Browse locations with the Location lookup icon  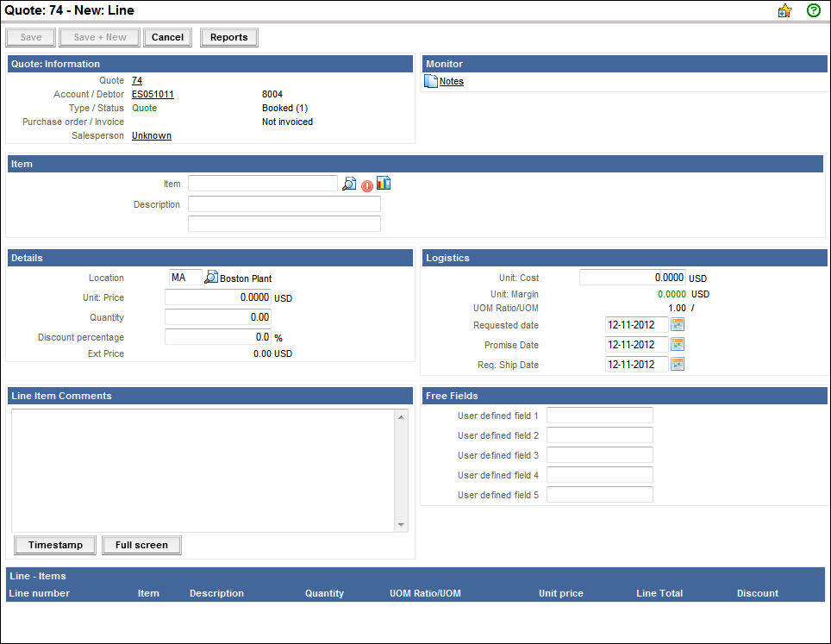coord(211,278)
